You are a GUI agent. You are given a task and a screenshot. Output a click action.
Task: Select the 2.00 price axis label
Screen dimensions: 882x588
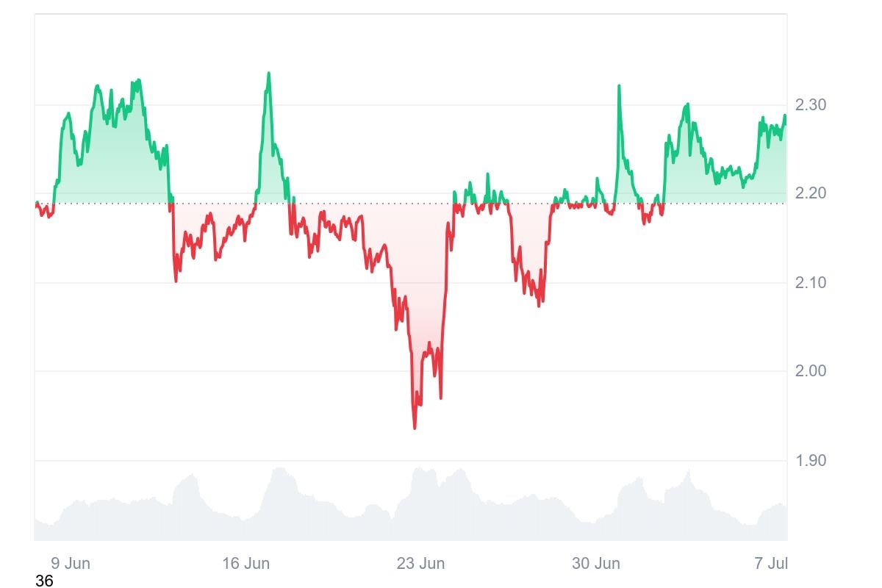click(x=811, y=371)
